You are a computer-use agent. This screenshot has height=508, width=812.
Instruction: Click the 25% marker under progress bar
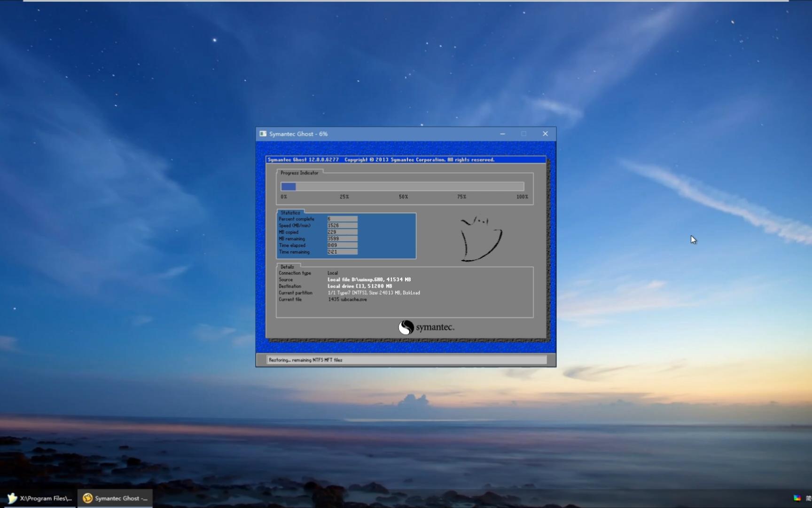pos(344,197)
